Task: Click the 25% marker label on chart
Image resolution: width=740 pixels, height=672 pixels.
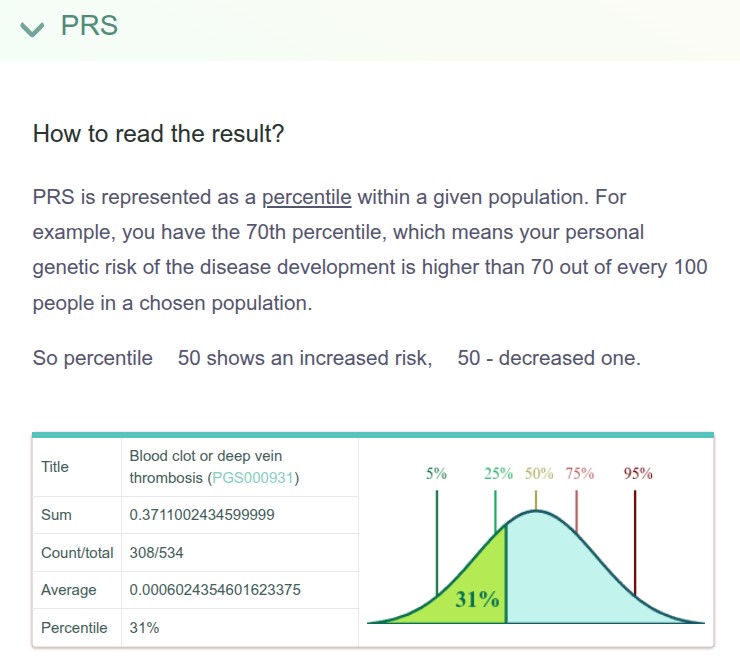Action: (x=498, y=473)
